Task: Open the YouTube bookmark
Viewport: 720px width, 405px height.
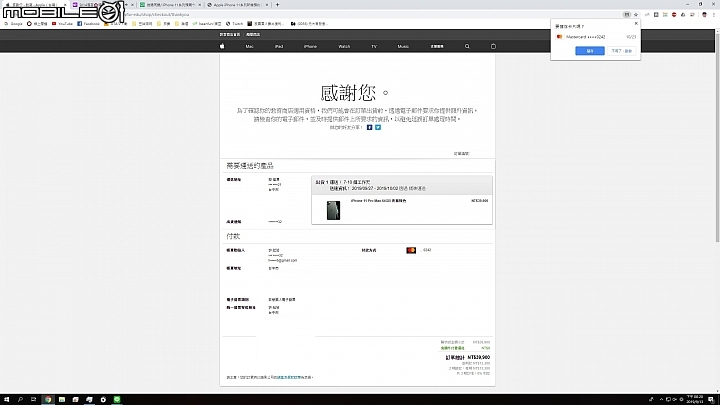Action: click(x=62, y=23)
